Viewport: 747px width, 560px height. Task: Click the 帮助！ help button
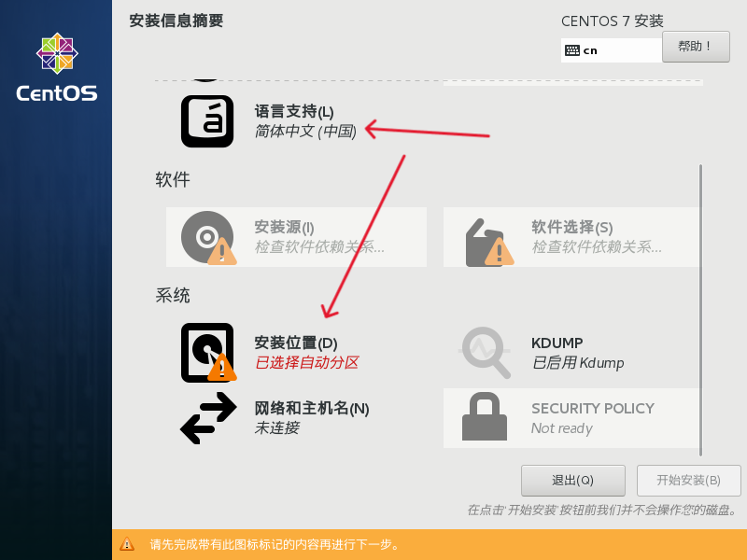pos(696,47)
